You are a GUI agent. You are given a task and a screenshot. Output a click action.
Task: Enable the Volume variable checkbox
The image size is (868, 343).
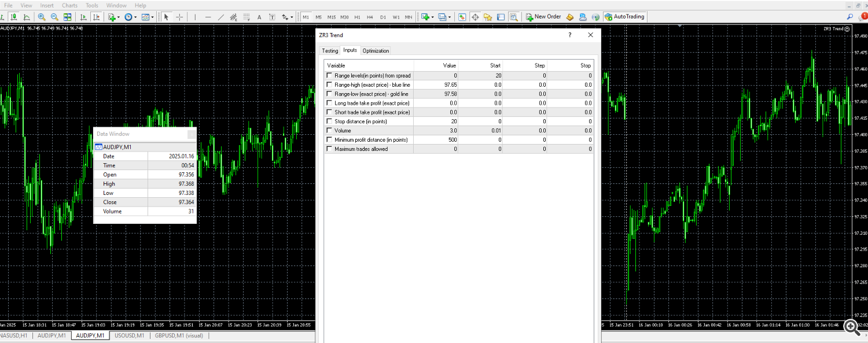pyautogui.click(x=330, y=131)
